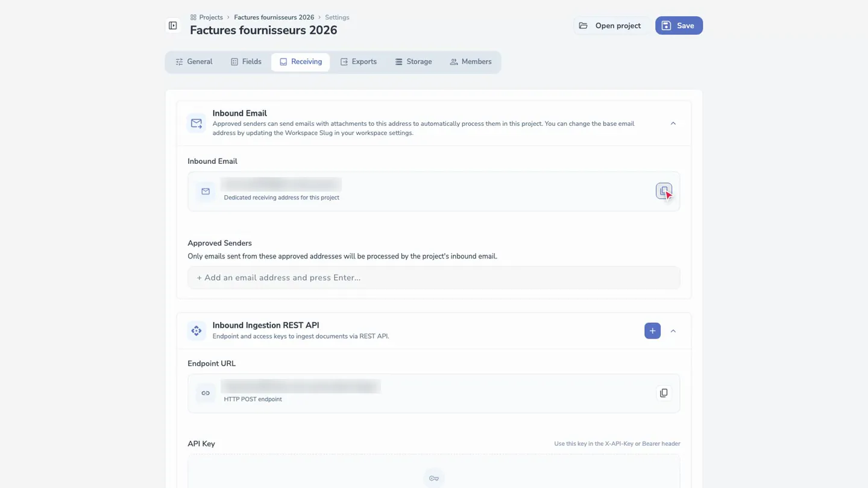Click the key icon under API Key
Viewport: 868px width, 488px height.
[434, 478]
